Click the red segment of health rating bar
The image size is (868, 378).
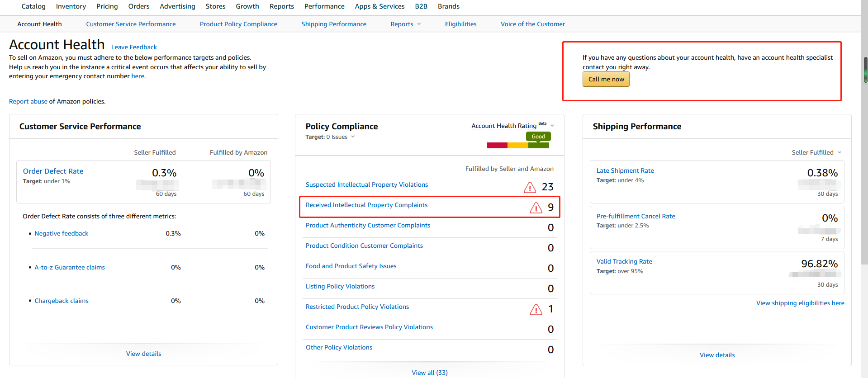coord(497,146)
